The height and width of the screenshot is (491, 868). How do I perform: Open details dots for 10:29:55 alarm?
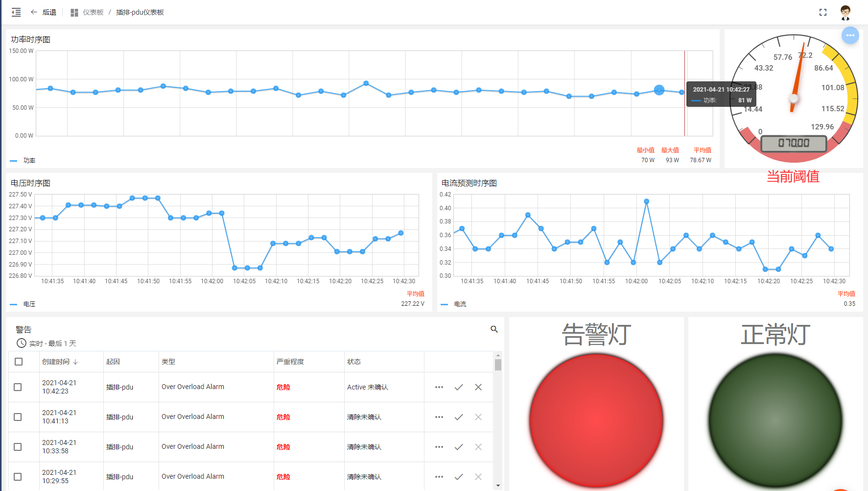(x=439, y=477)
